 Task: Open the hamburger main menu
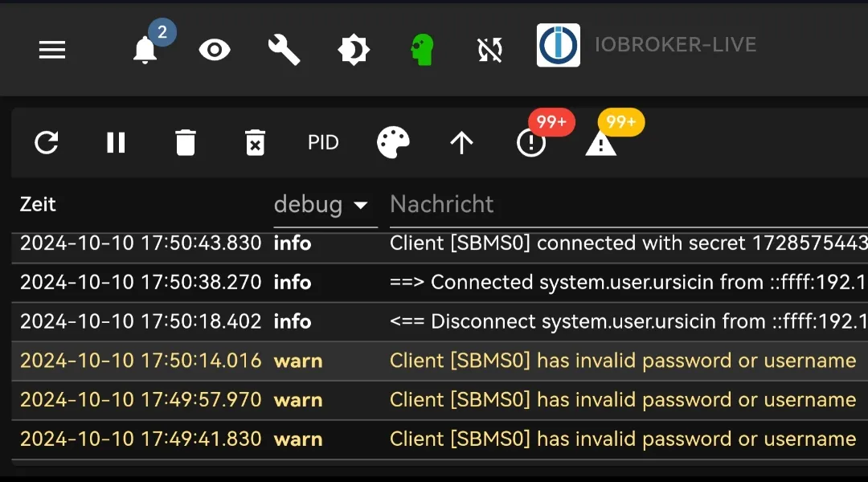(x=52, y=50)
